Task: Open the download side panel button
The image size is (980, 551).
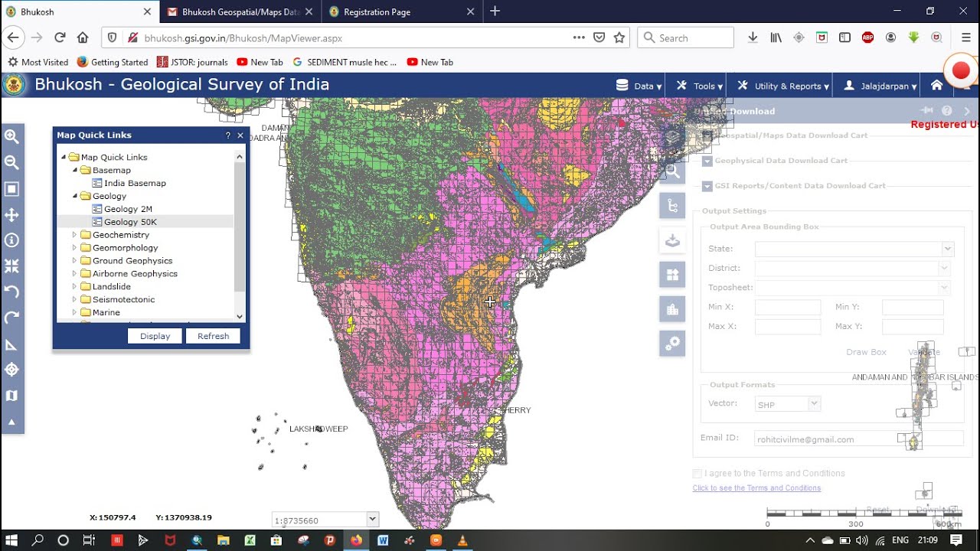Action: click(672, 240)
